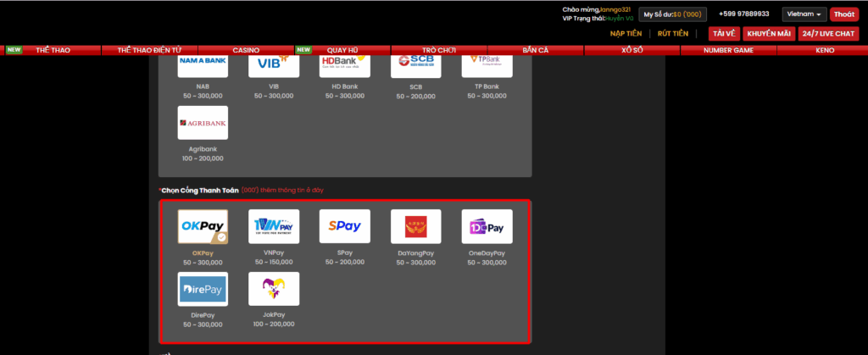The height and width of the screenshot is (355, 868).
Task: Open the NUMBER GAME menu
Action: [x=728, y=50]
